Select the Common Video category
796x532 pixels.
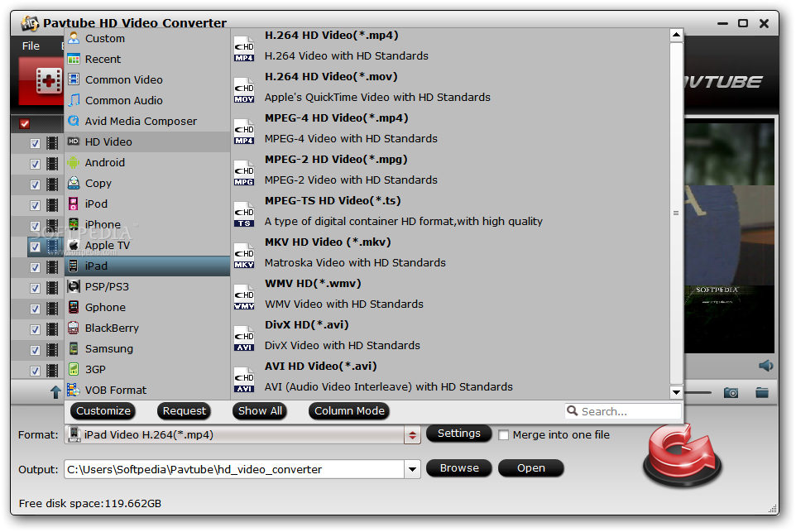[x=147, y=79]
